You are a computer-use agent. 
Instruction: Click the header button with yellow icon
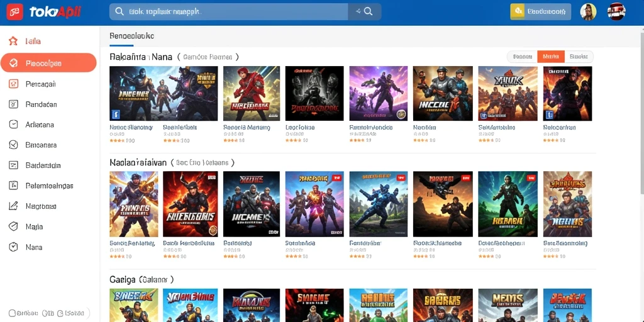tap(540, 12)
